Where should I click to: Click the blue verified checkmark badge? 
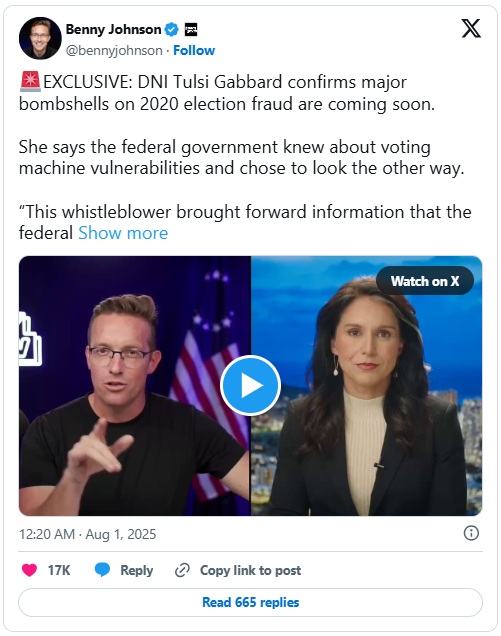pyautogui.click(x=172, y=29)
